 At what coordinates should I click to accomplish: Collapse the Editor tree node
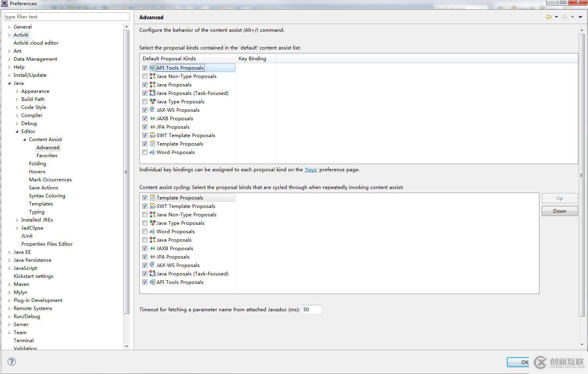[17, 132]
